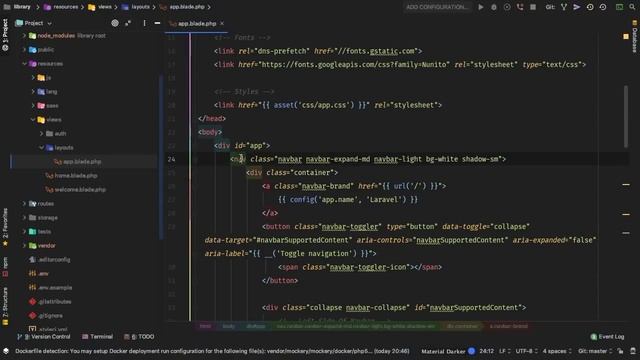This screenshot has width=640, height=360.
Task: Change UTF-8 file encoding
Action: (x=527, y=351)
